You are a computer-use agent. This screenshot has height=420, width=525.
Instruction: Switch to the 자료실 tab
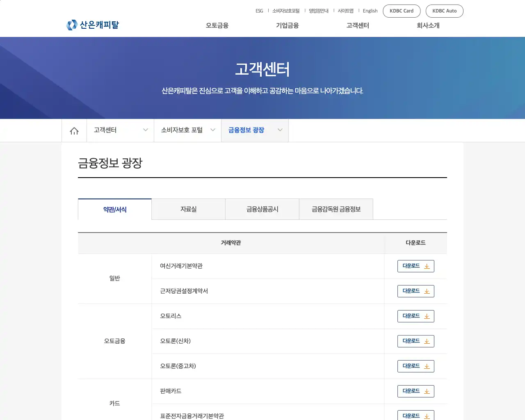(x=188, y=209)
